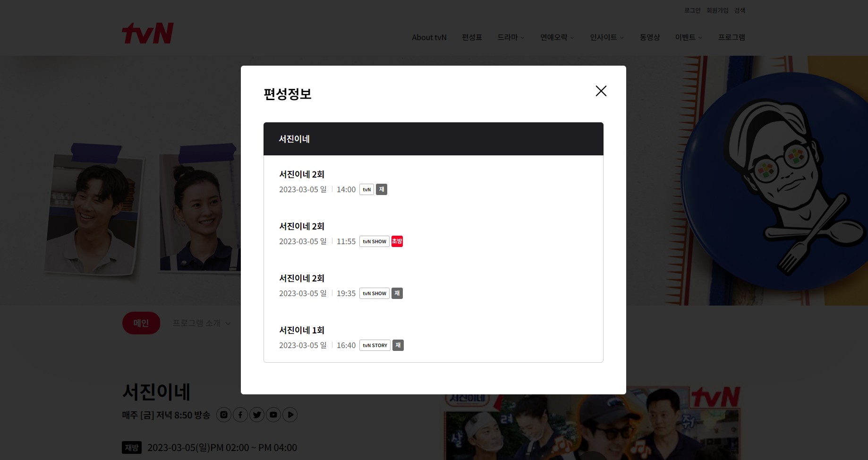
Task: Click the tvN channel tag at 14:00
Action: coord(366,189)
